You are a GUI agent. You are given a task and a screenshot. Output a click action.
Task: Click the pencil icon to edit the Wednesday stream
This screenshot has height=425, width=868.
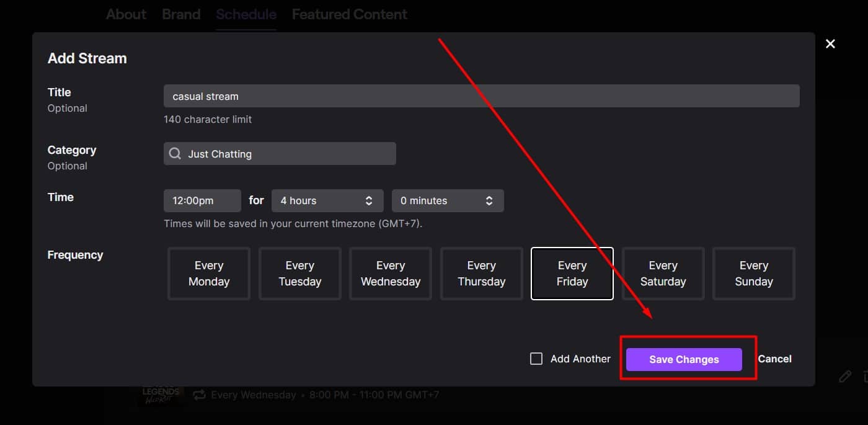(x=844, y=376)
